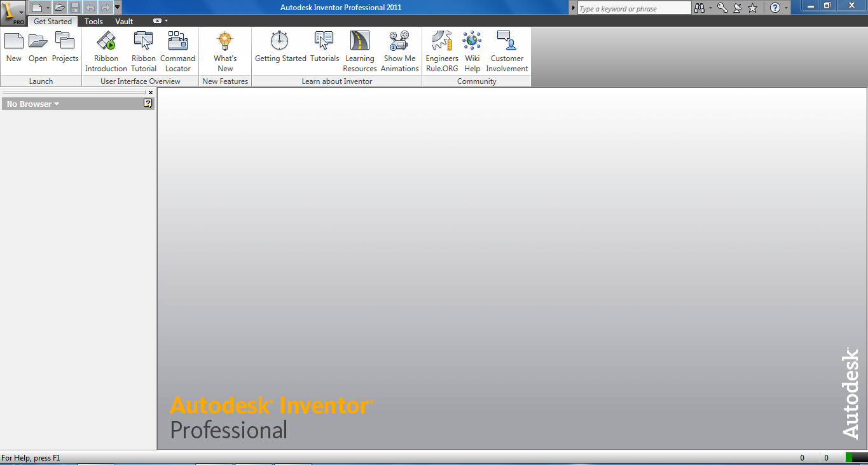Restore down the Inventor window

point(827,6)
